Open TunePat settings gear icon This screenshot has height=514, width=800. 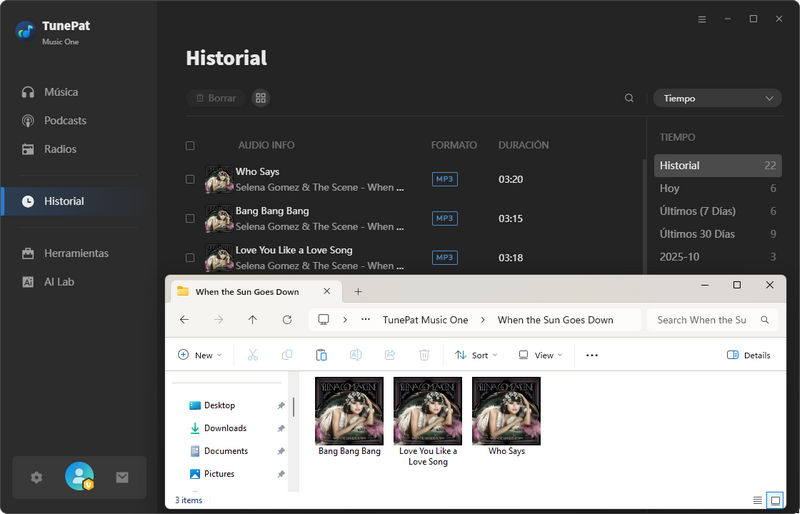(x=37, y=478)
